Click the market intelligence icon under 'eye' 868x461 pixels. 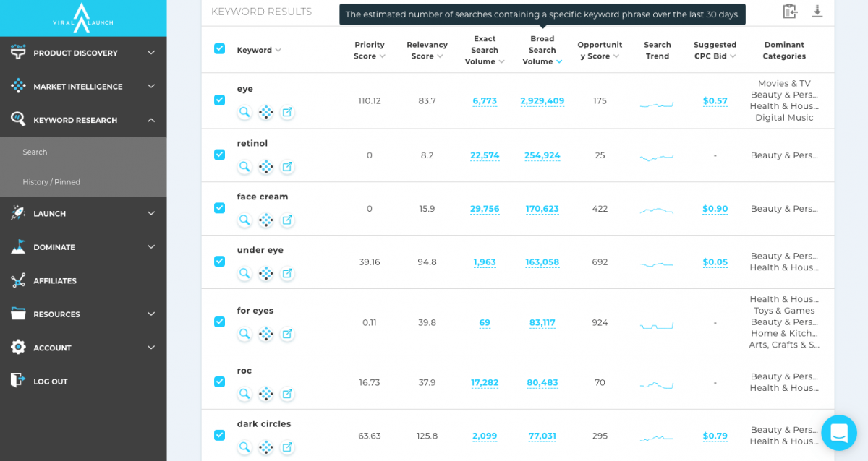(x=265, y=113)
